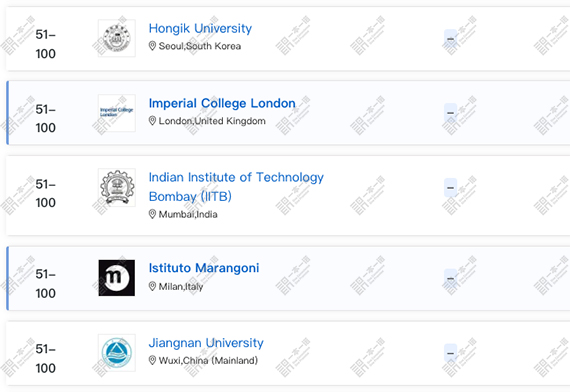This screenshot has height=392, width=570.
Task: Open the Istituto Marangoni link
Action: coord(204,268)
